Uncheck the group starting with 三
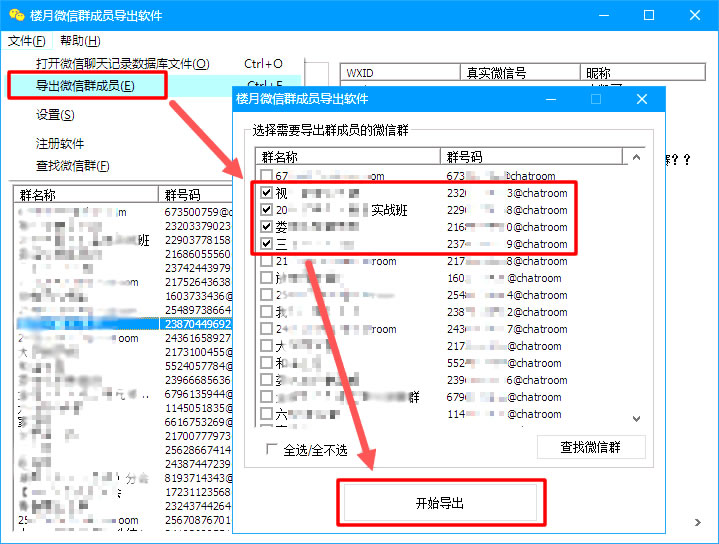The width and height of the screenshot is (719, 544). [266, 244]
